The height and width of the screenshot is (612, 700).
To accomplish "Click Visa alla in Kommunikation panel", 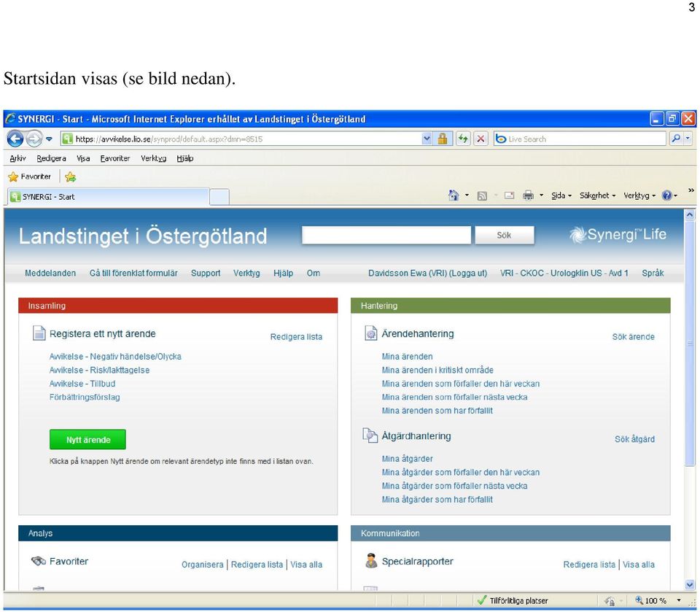I will (x=639, y=565).
